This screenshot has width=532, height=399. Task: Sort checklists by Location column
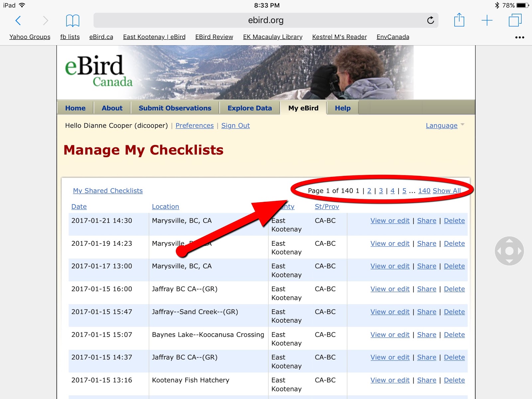click(166, 207)
